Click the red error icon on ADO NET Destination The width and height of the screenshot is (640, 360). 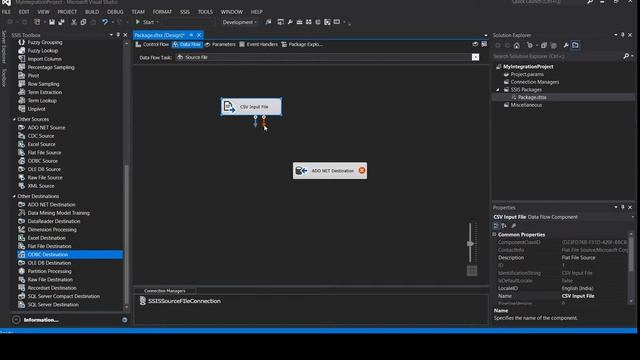362,171
